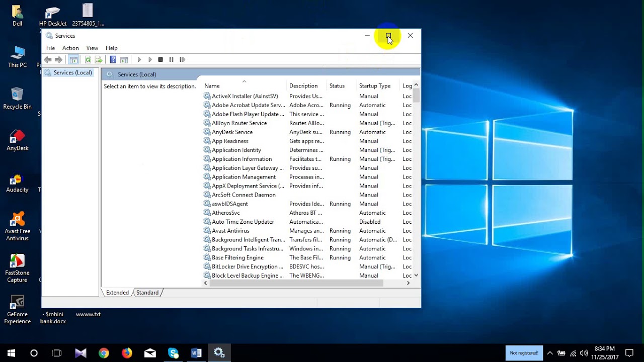The image size is (644, 362).
Task: Click the services list scroll-down arrow
Action: [x=416, y=276]
